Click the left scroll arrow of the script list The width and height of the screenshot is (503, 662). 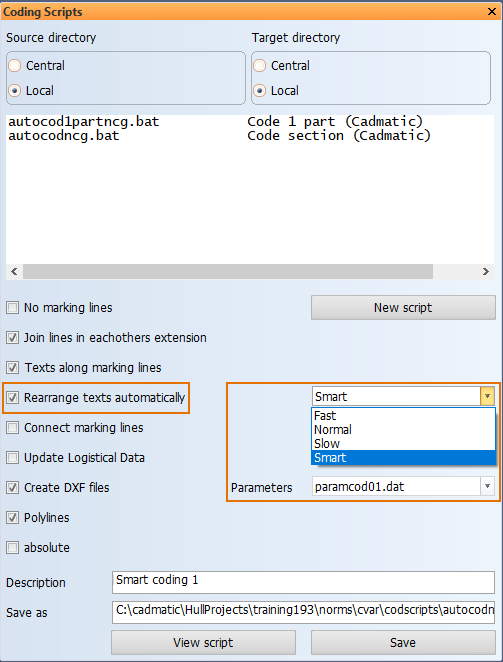[x=14, y=271]
